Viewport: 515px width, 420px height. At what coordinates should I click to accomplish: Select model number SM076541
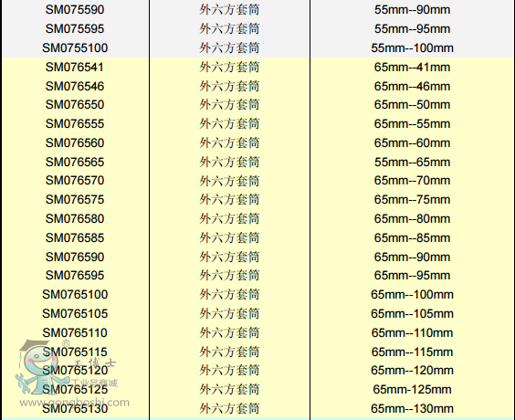(x=75, y=68)
